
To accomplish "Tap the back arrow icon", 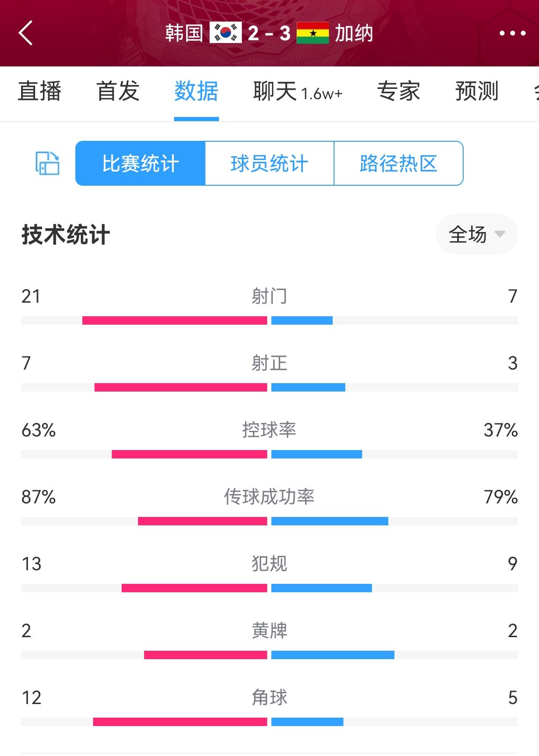I will pyautogui.click(x=26, y=33).
